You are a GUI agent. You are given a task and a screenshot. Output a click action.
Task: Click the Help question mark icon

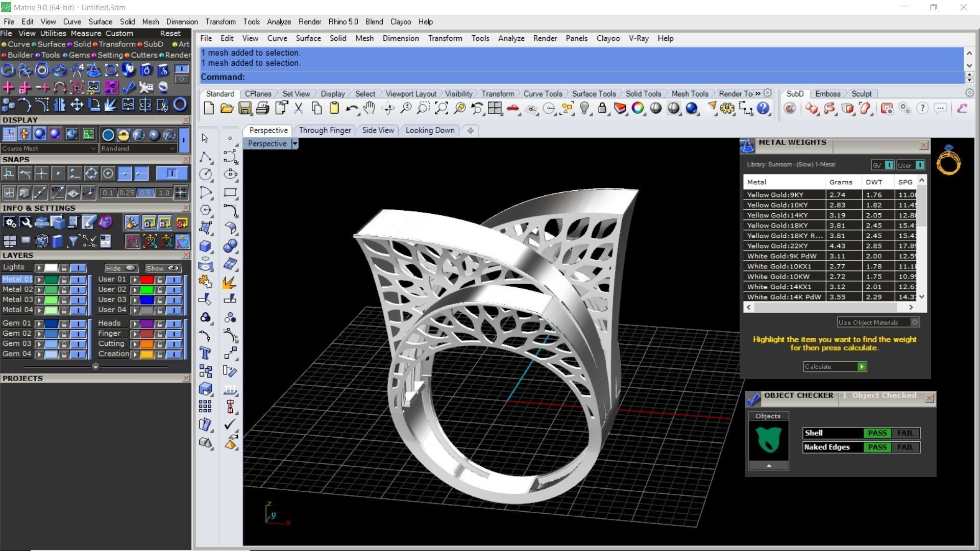763,108
